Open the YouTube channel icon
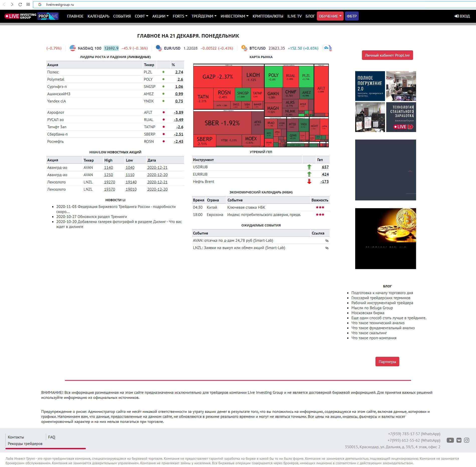476x467 pixels. (450, 440)
